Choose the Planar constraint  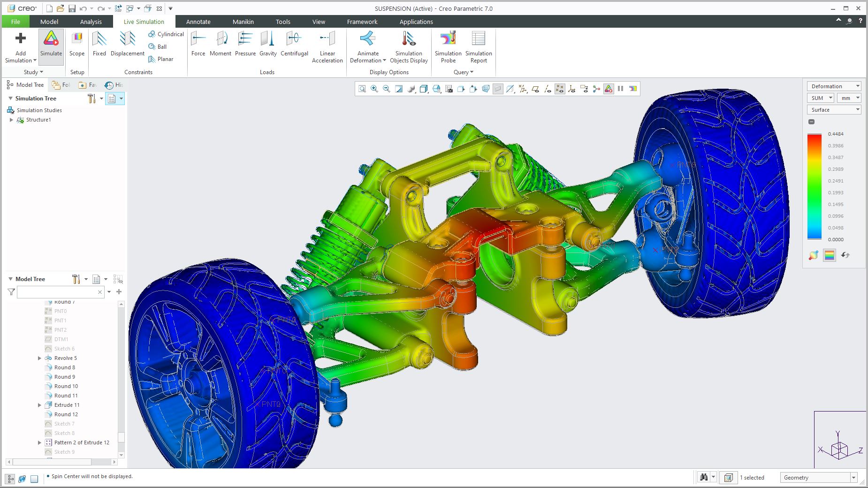[160, 59]
